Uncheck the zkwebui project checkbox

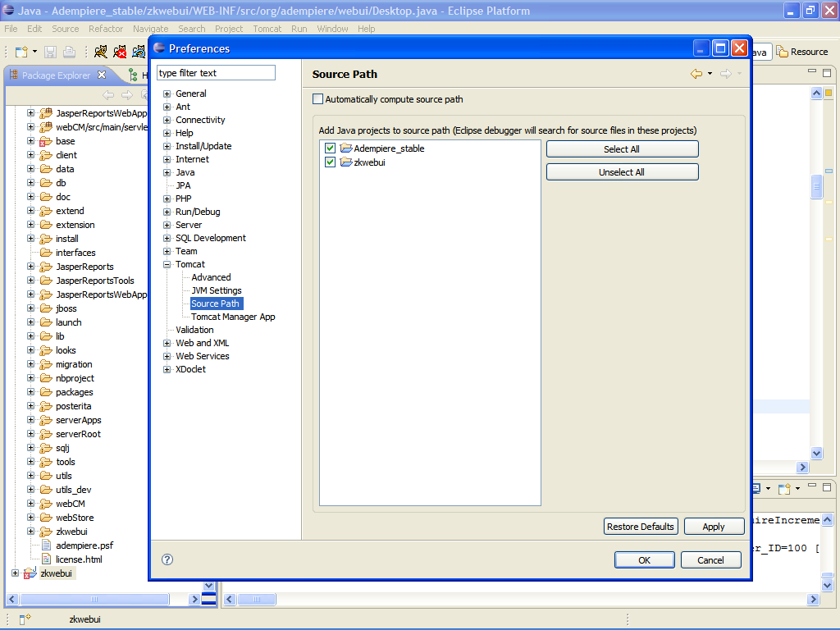click(x=330, y=162)
